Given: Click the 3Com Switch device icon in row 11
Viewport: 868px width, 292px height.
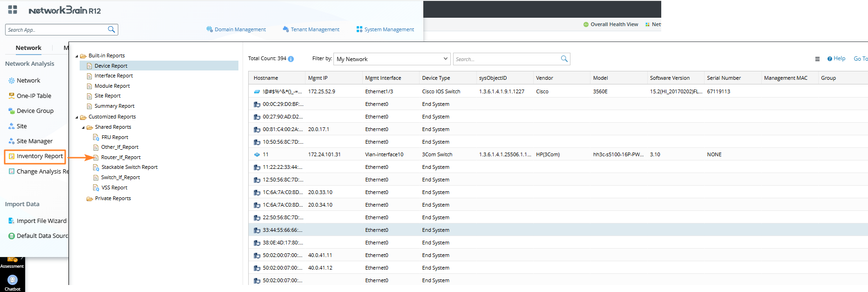Looking at the screenshot, I should 257,154.
